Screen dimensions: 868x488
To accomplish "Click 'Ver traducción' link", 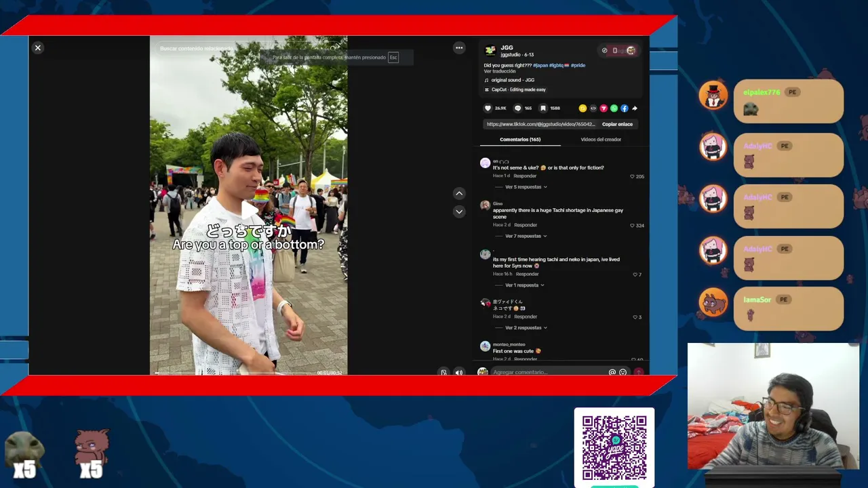I will (x=500, y=71).
